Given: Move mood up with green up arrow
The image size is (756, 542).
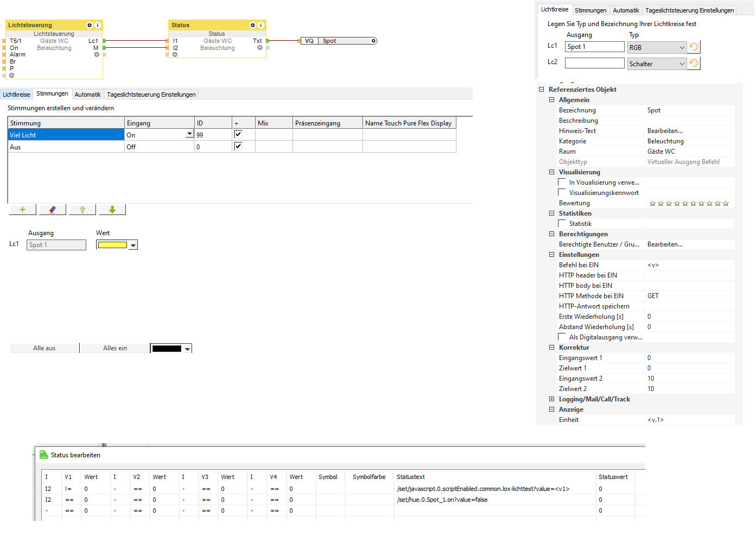Looking at the screenshot, I should (x=82, y=210).
